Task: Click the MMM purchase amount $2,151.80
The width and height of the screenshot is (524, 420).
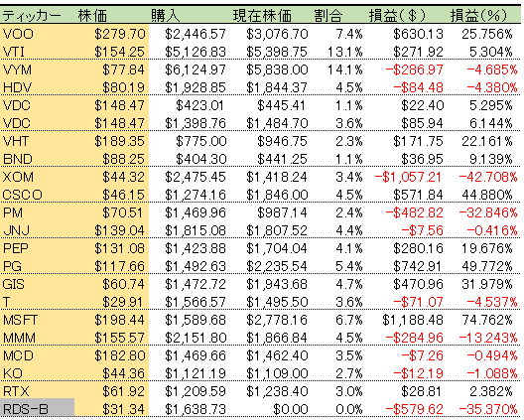Action: point(196,338)
